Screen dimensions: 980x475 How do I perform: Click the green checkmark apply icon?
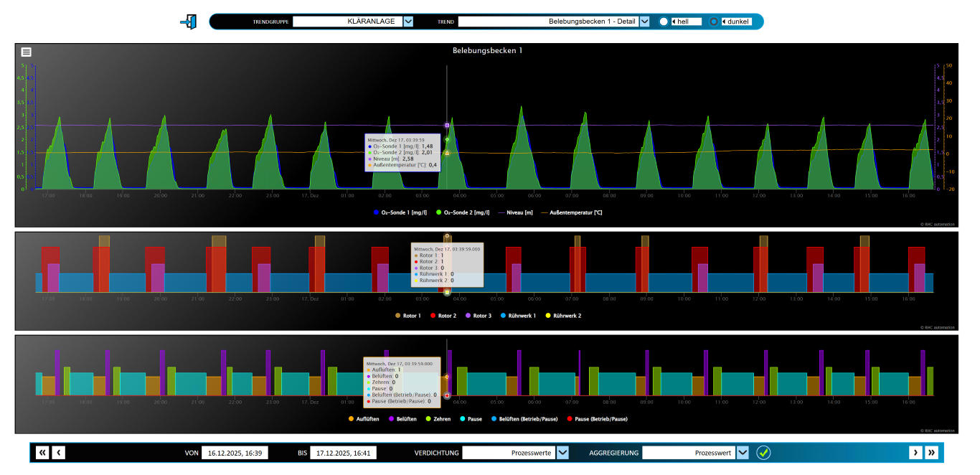[763, 453]
